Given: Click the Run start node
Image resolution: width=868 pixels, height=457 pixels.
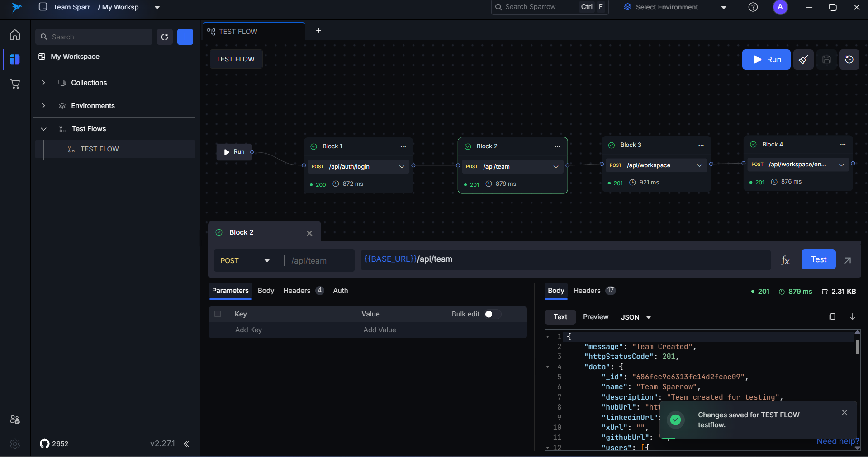Looking at the screenshot, I should coord(234,152).
